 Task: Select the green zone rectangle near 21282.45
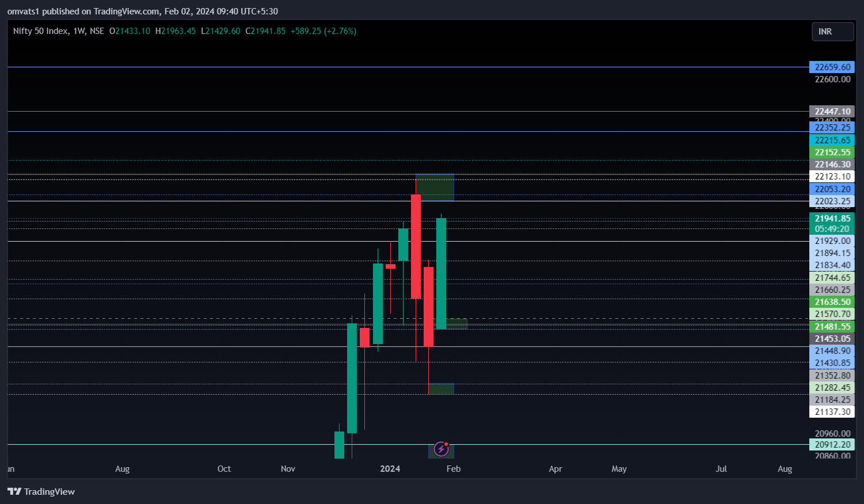(x=441, y=389)
